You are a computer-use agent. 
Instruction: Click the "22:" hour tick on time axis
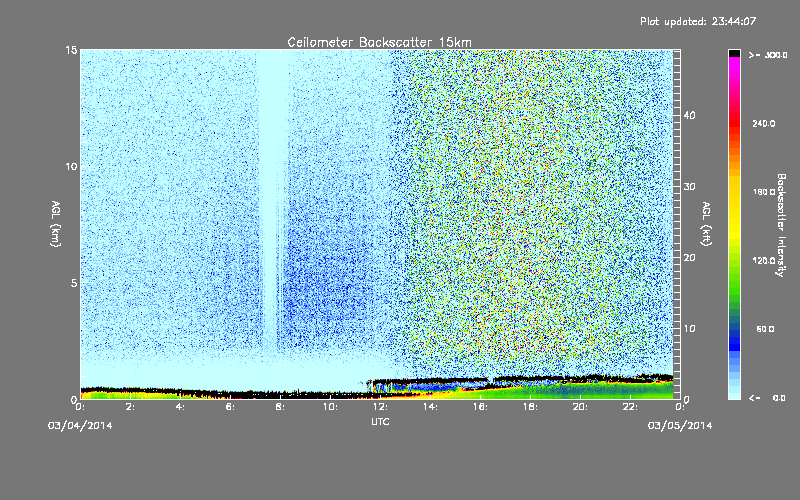pos(630,407)
